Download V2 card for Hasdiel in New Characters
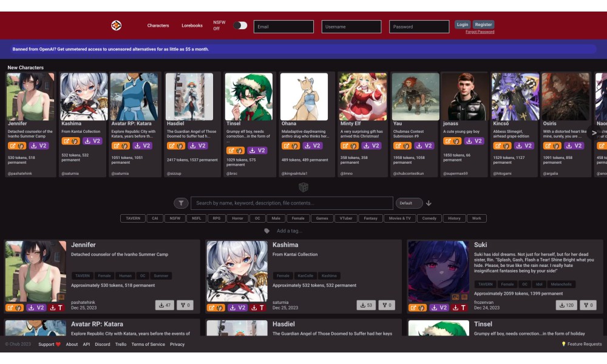The image size is (607, 364). 198,146
